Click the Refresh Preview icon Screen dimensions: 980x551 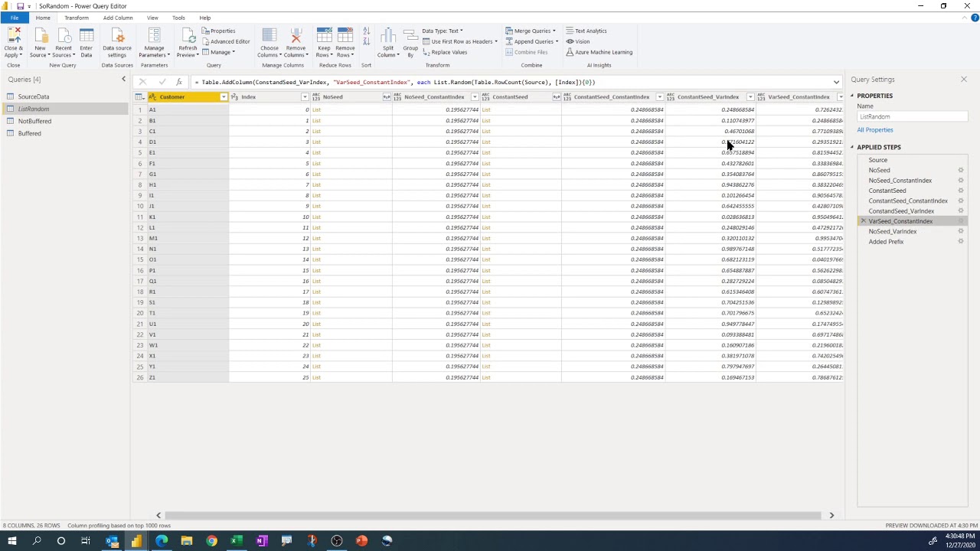(x=188, y=43)
